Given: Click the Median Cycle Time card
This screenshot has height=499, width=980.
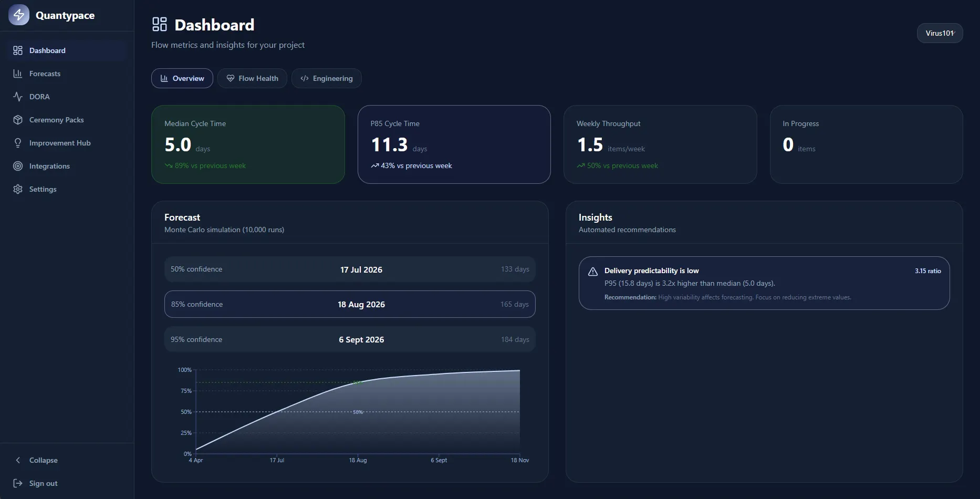Looking at the screenshot, I should 248,144.
